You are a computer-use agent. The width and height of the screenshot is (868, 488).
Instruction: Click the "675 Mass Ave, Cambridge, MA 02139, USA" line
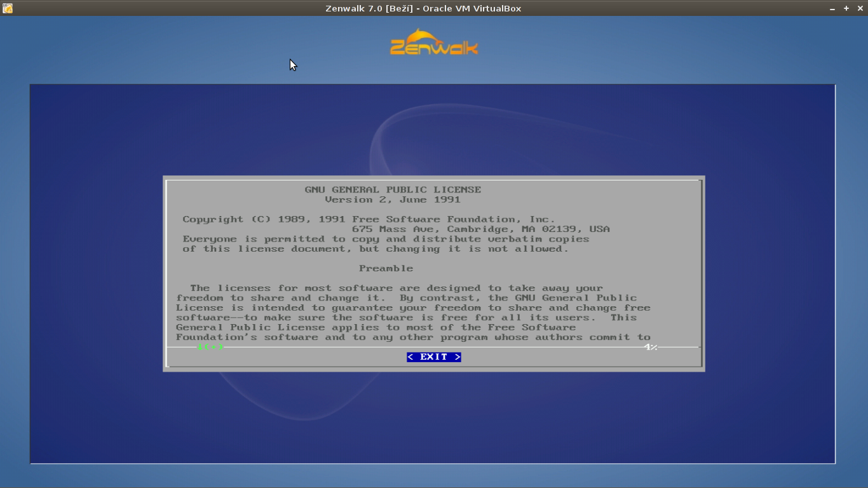[x=481, y=229]
